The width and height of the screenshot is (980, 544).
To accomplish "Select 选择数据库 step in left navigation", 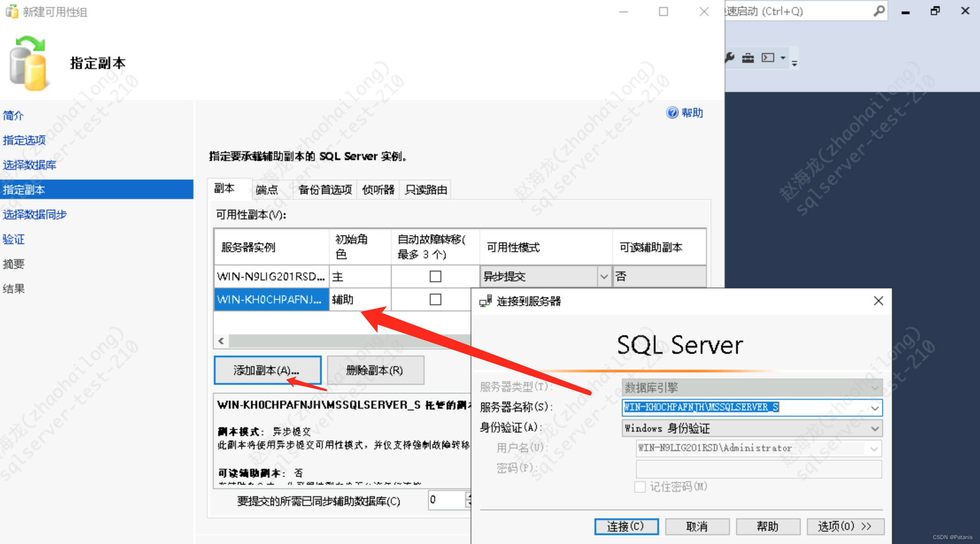I will coord(30,165).
